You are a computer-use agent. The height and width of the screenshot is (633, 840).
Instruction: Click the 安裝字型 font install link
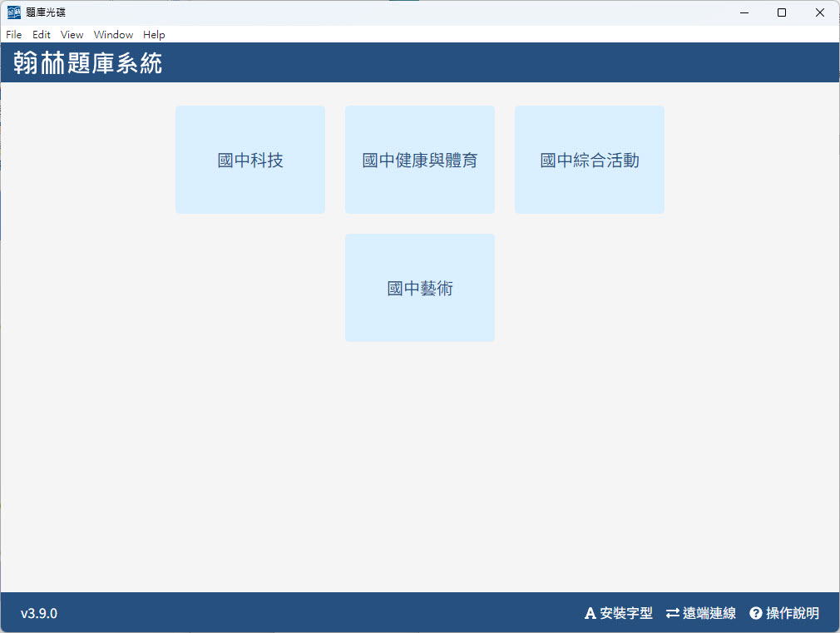[619, 613]
